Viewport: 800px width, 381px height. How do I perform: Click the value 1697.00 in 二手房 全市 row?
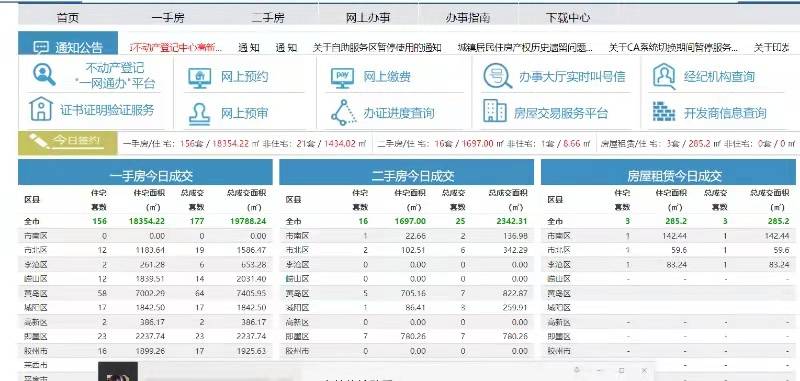[409, 221]
